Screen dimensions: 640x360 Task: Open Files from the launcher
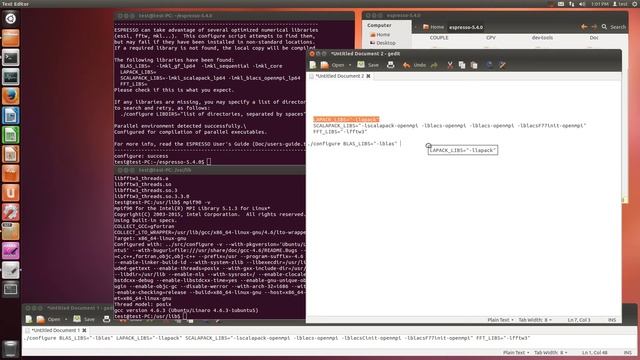pos(11,38)
